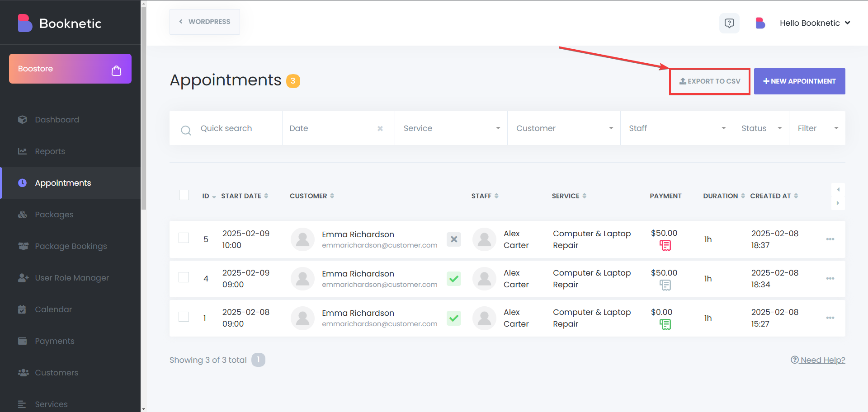This screenshot has width=868, height=412.
Task: Click the Booknetic logo icon in sidebar
Action: coord(25,23)
